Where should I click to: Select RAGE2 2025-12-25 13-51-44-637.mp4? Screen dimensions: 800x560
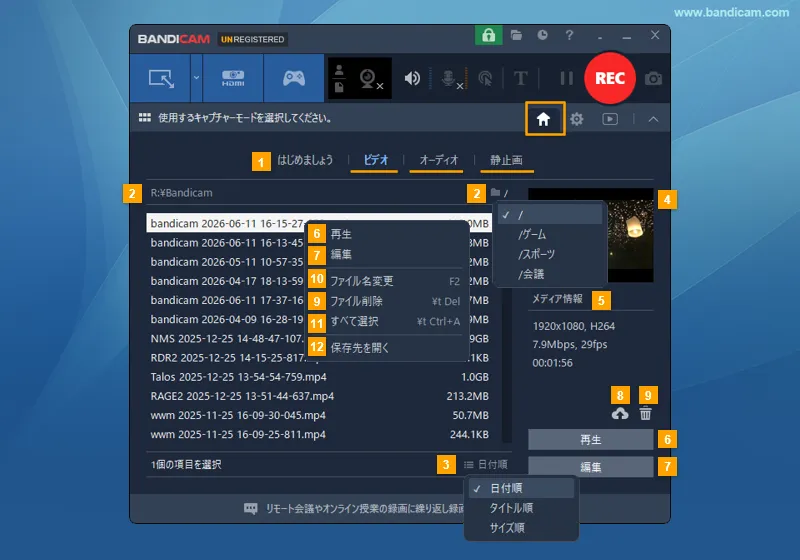click(320, 396)
